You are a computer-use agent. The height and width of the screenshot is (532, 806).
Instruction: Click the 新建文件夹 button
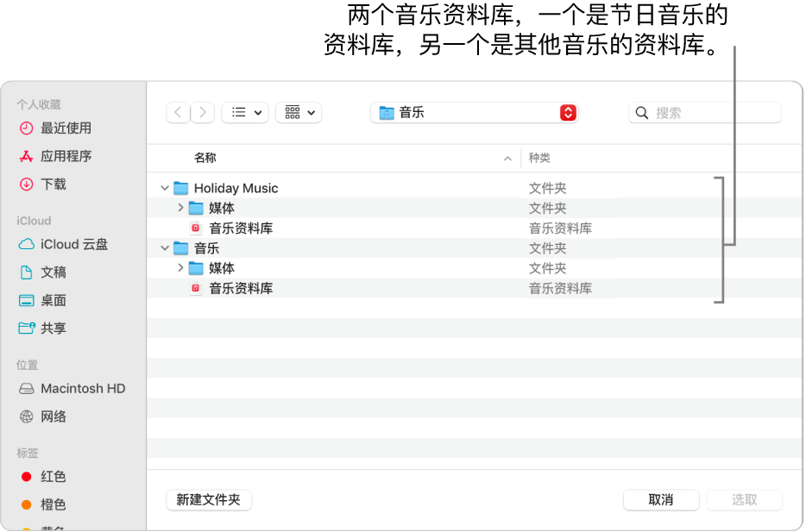(x=209, y=500)
